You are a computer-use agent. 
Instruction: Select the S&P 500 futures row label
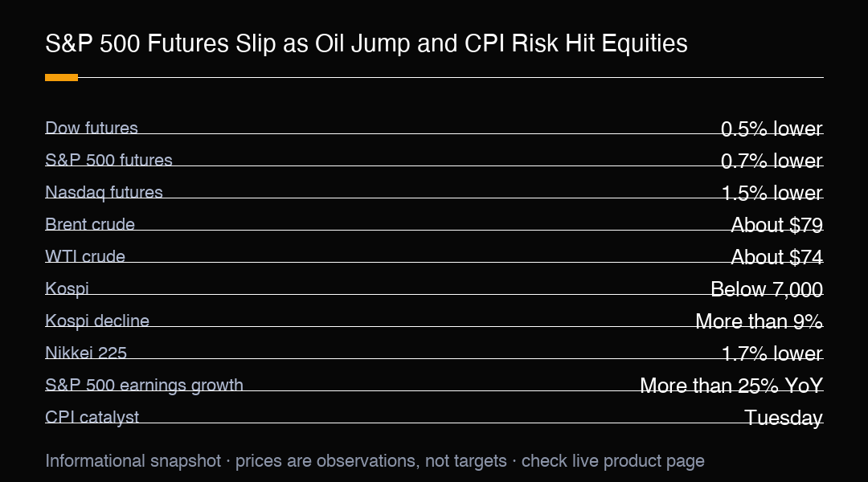tap(108, 160)
